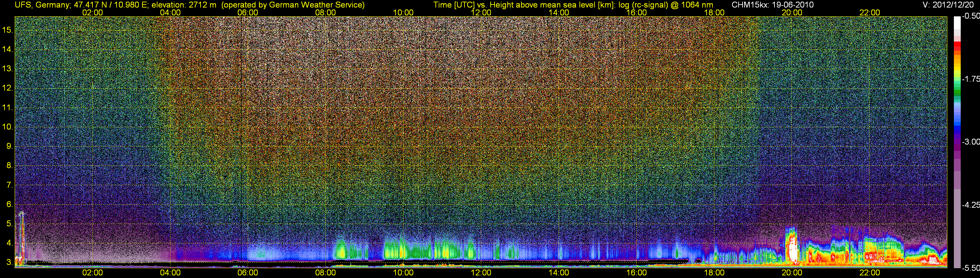Click the red band of the colorbar
Image resolution: width=980 pixels, height=278 pixels.
coord(957,46)
